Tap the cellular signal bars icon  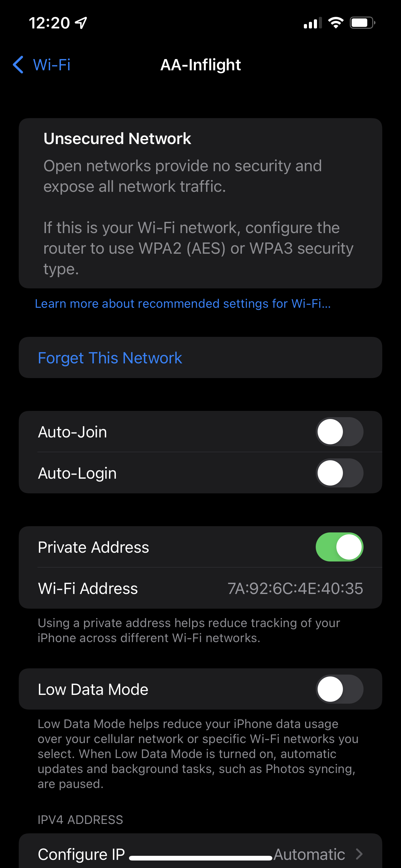pyautogui.click(x=313, y=23)
